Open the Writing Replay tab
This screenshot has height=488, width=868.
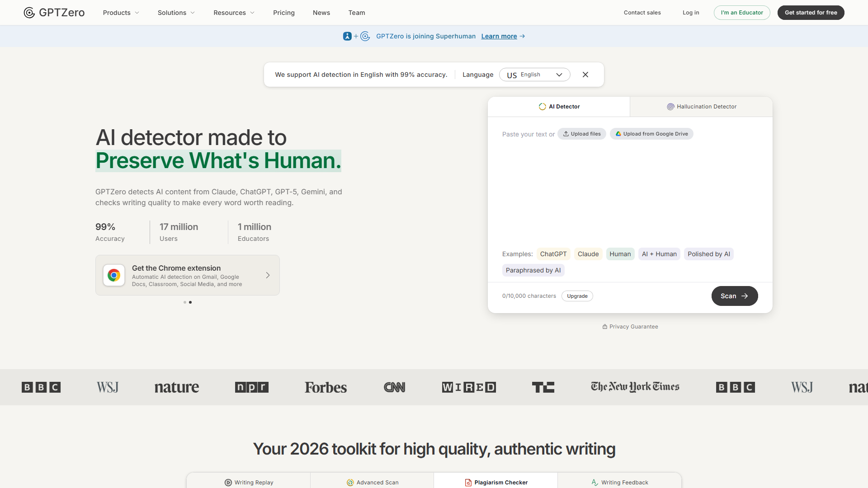(x=249, y=482)
